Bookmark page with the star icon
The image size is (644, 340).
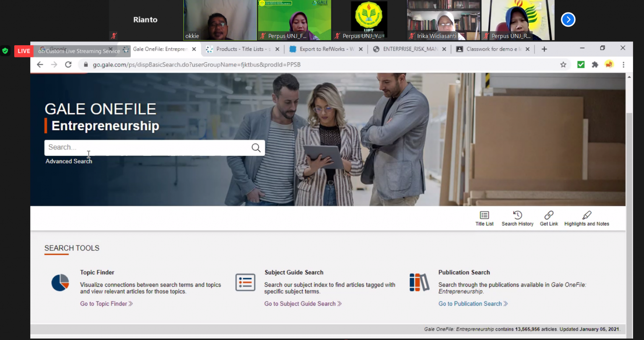point(563,64)
